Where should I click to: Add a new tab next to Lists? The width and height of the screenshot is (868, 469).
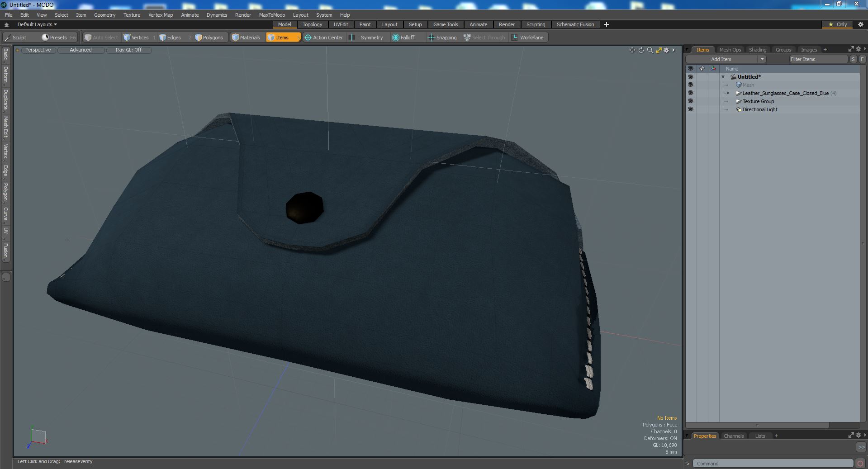click(776, 436)
